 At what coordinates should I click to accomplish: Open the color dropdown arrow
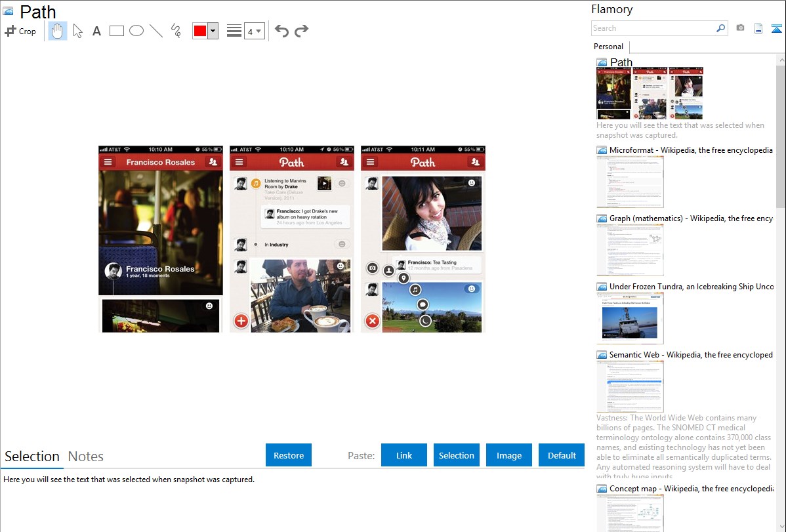[x=213, y=31]
